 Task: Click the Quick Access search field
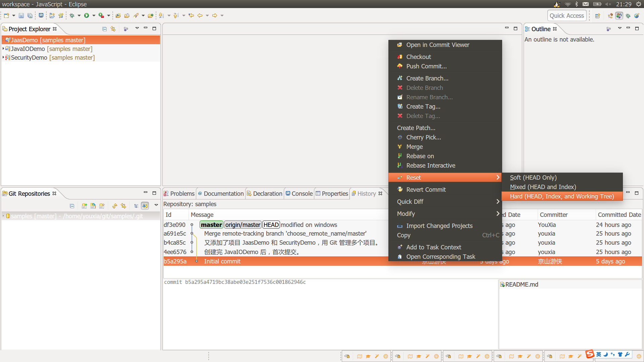567,16
